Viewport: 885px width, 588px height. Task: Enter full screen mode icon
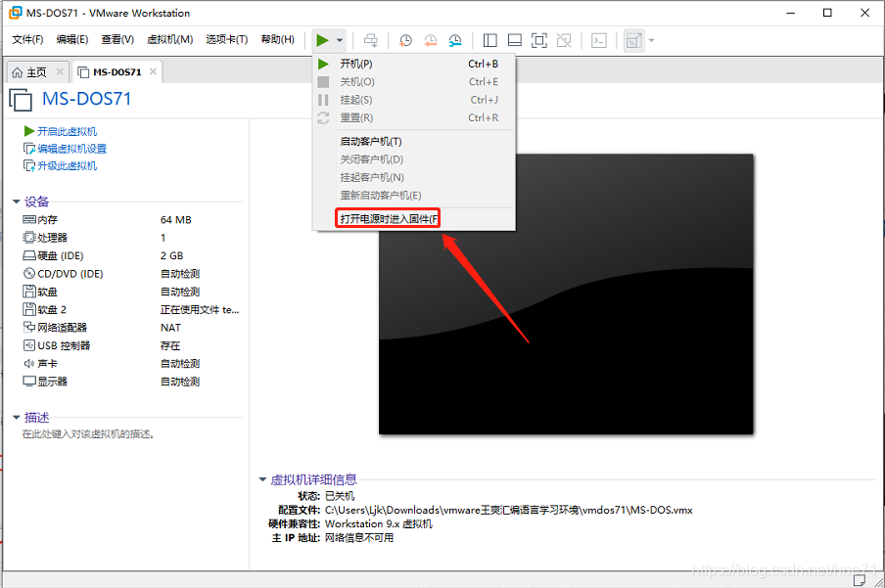click(539, 41)
